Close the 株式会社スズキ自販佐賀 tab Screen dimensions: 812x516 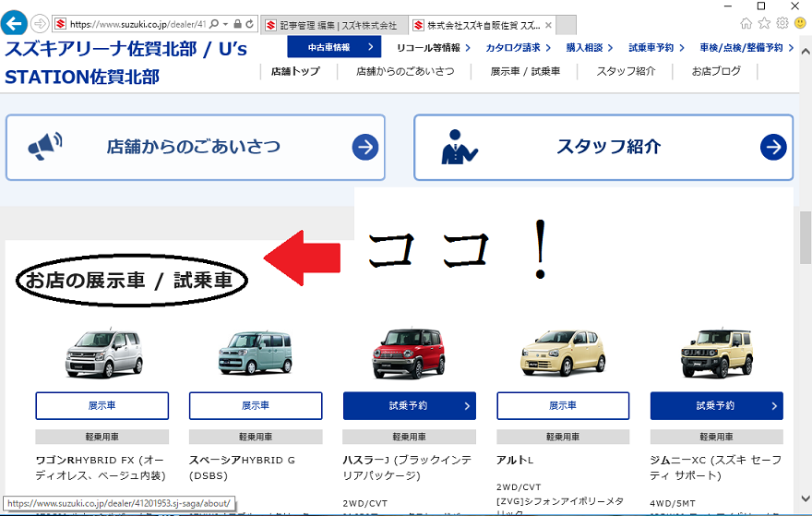[x=548, y=25]
